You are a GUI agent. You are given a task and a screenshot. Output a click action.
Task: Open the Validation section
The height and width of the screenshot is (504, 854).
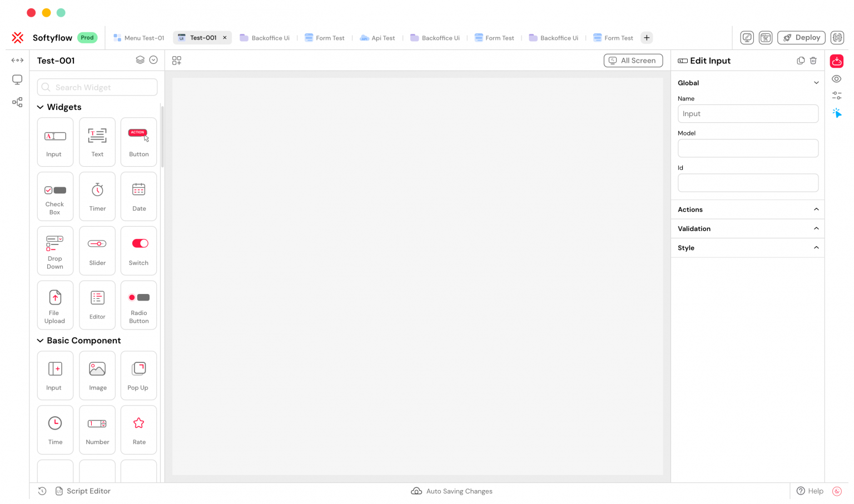[x=816, y=228]
